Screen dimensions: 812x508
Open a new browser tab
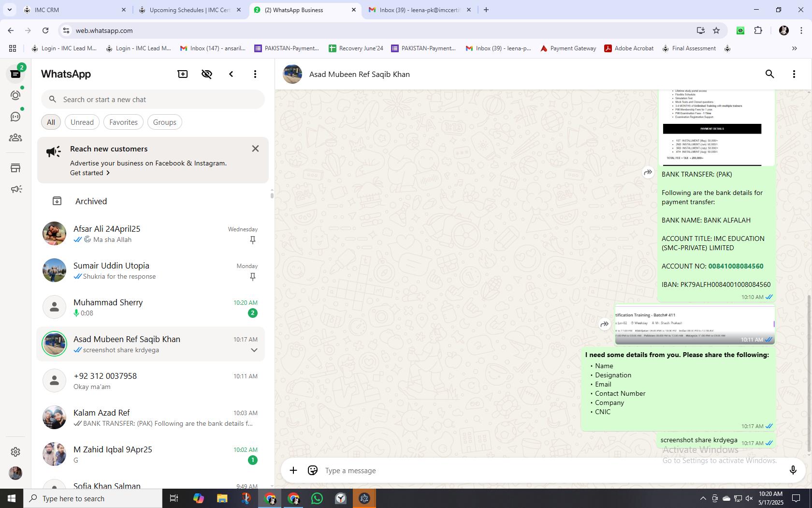tap(486, 10)
